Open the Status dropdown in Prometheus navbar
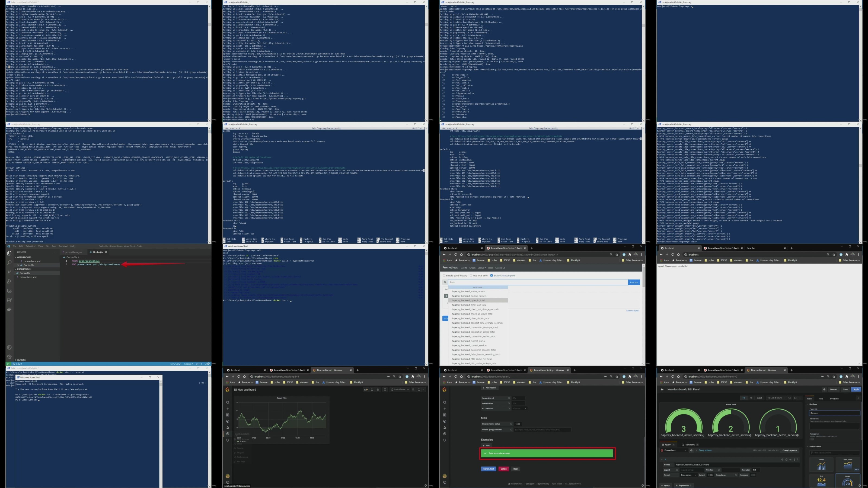868x488 pixels. 481,268
